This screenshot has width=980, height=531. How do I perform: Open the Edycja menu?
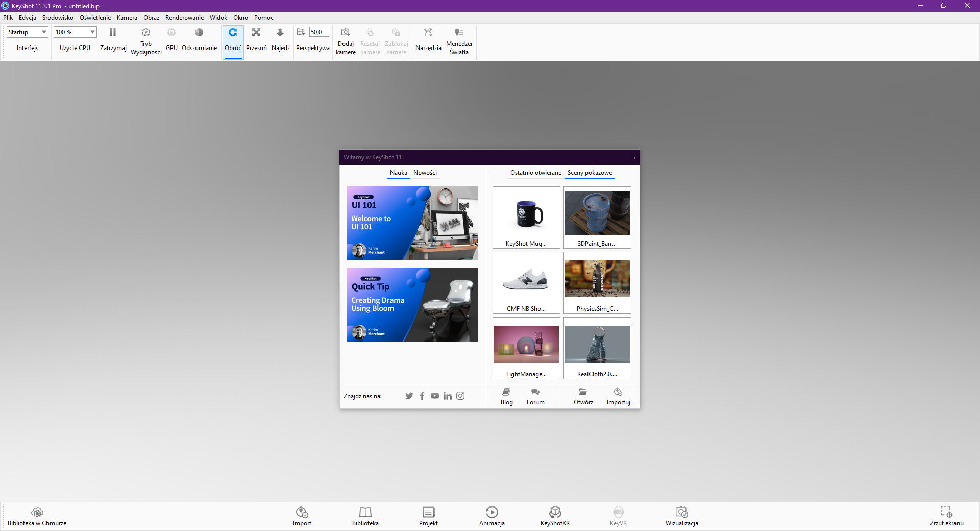pyautogui.click(x=28, y=18)
